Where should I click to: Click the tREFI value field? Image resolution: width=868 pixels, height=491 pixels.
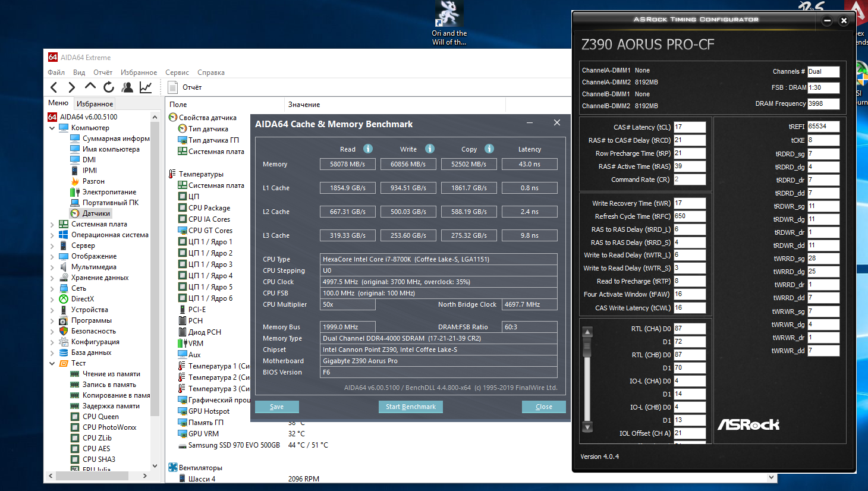823,127
